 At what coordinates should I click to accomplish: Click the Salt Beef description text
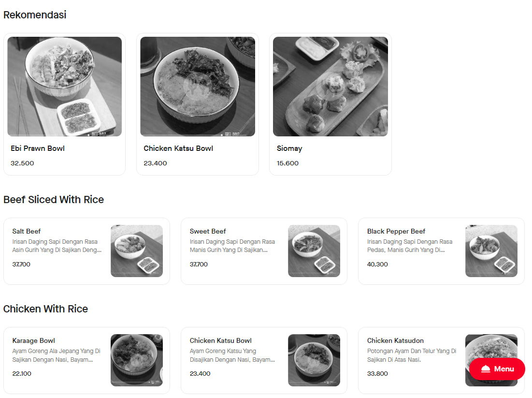[57, 246]
